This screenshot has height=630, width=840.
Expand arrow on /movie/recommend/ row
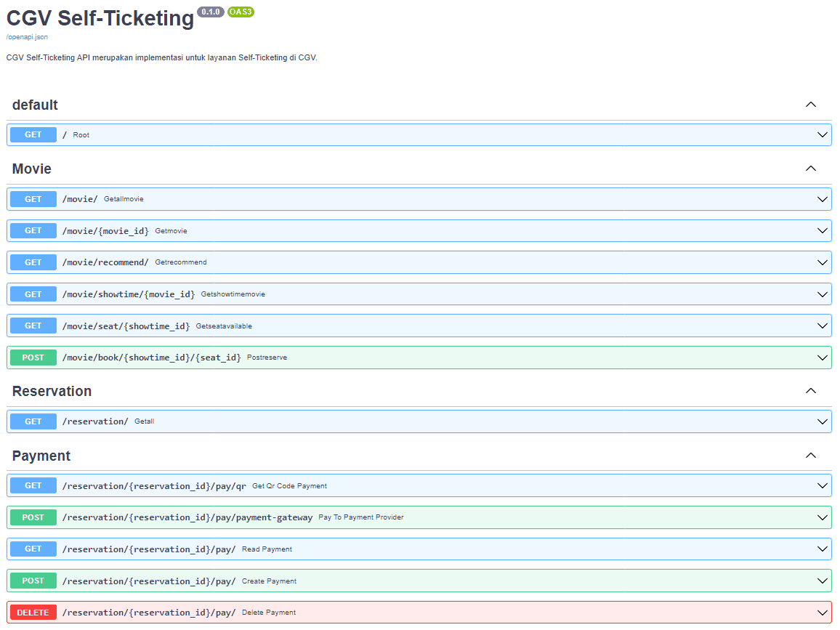pos(823,262)
